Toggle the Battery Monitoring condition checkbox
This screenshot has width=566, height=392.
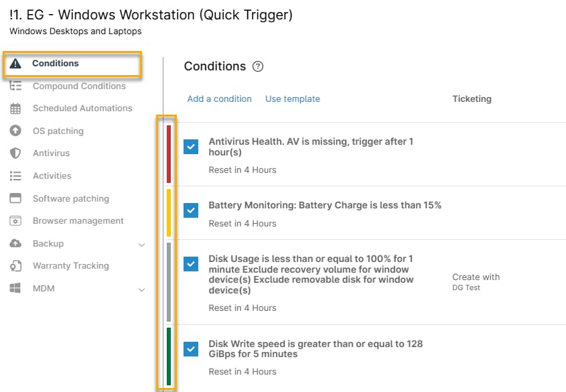pos(192,210)
